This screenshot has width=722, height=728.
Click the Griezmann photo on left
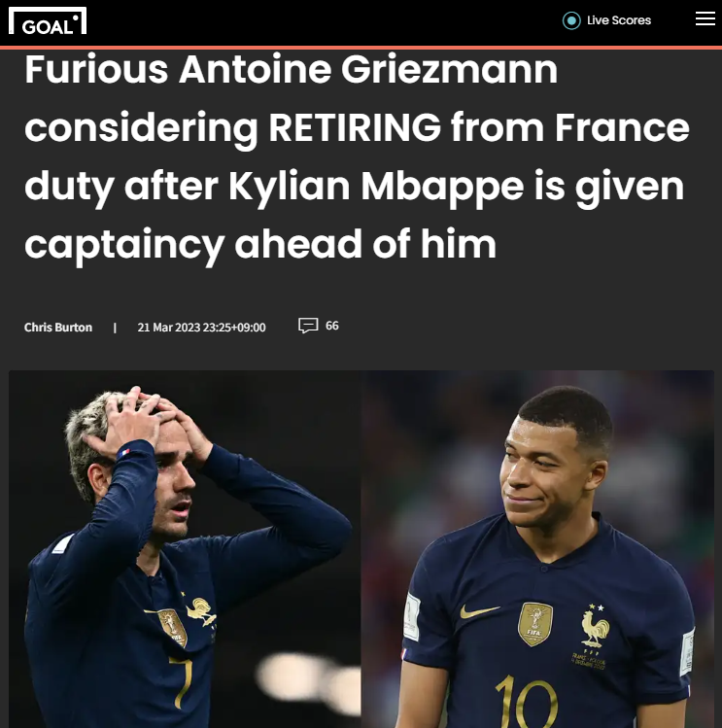click(185, 549)
